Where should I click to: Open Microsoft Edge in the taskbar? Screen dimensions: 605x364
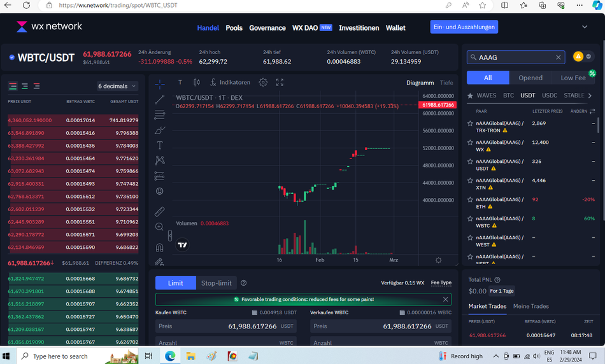click(170, 356)
